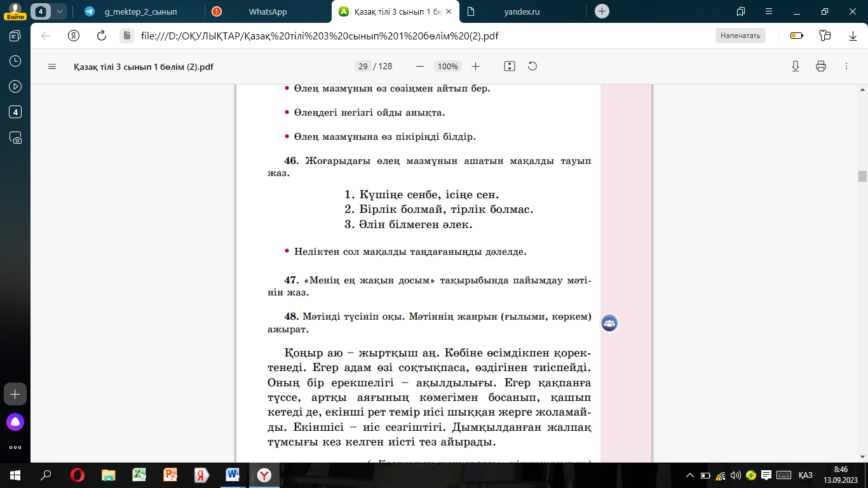Click the page number field showing 29
This screenshot has height=488, width=868.
pos(363,66)
